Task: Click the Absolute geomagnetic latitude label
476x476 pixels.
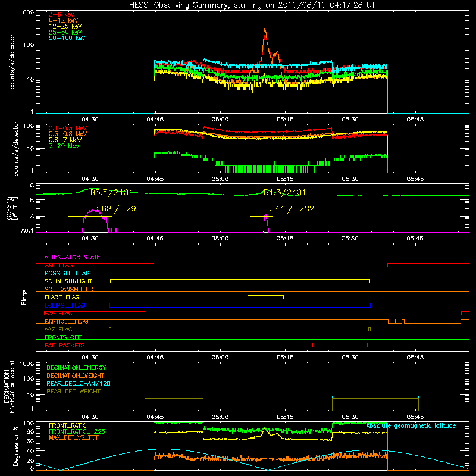Action: click(x=411, y=425)
